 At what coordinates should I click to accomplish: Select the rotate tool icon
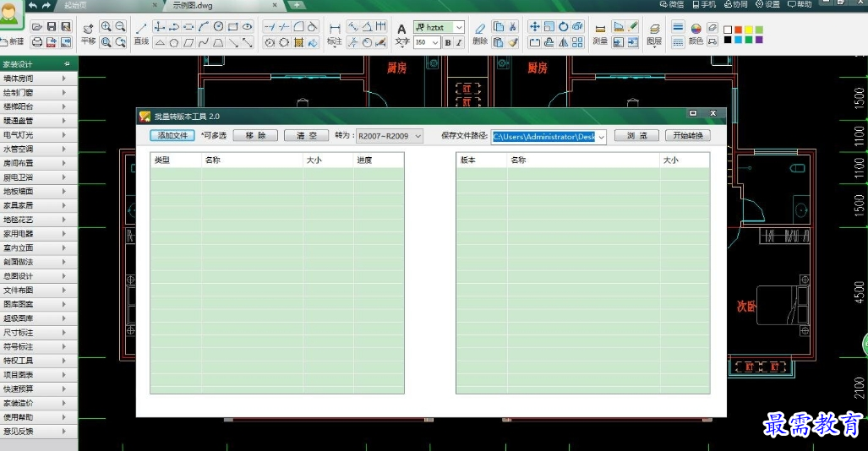(x=563, y=26)
